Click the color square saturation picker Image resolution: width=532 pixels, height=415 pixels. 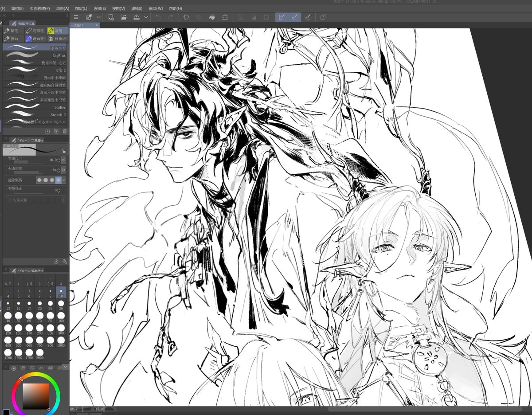pyautogui.click(x=35, y=397)
